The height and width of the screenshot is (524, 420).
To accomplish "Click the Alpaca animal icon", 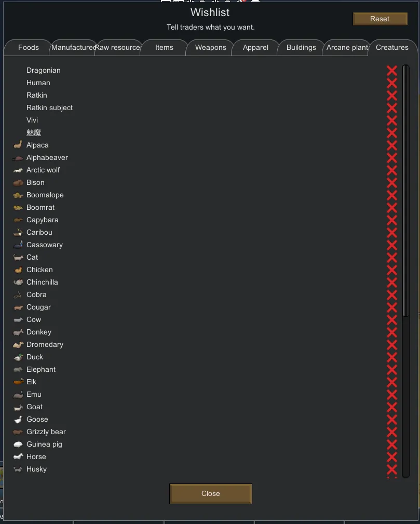I will tap(18, 145).
